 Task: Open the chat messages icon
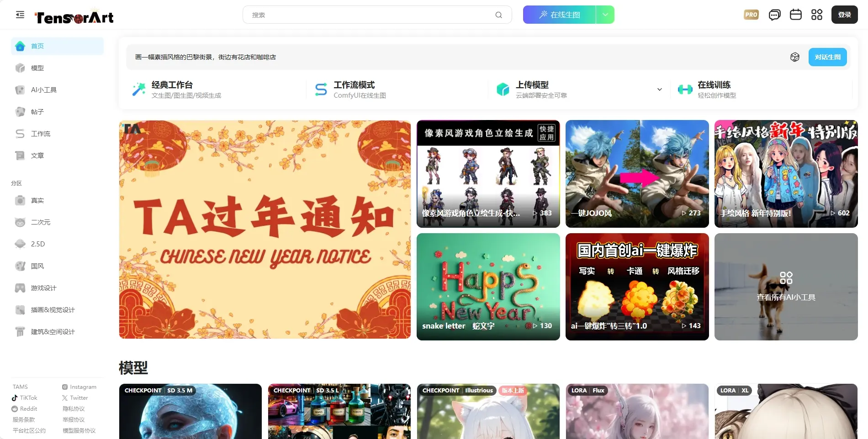774,15
